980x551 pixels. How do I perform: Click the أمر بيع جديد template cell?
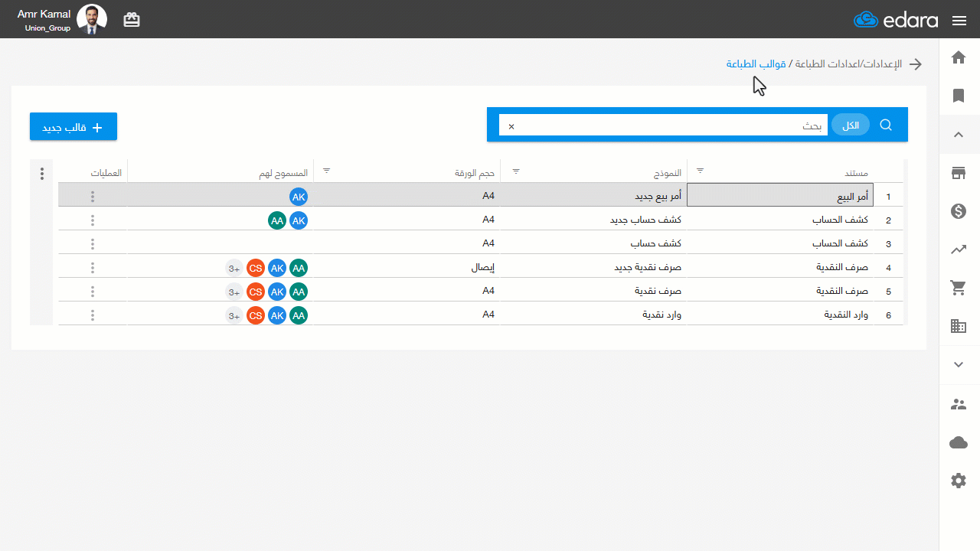(x=592, y=197)
